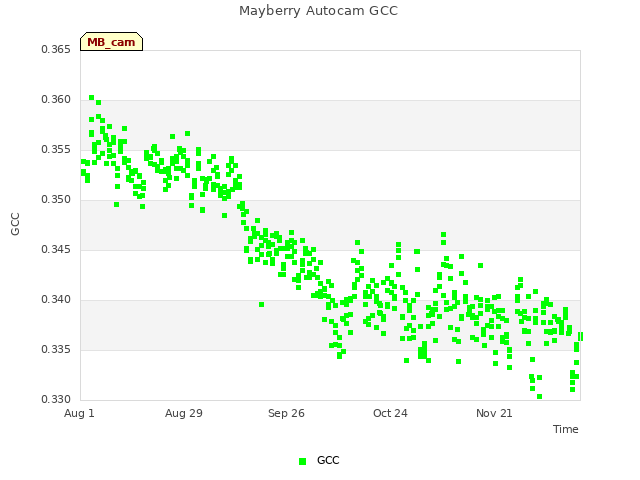Click the 0.355 y-axis value
Viewport: 640px width, 480px height.
[x=56, y=149]
